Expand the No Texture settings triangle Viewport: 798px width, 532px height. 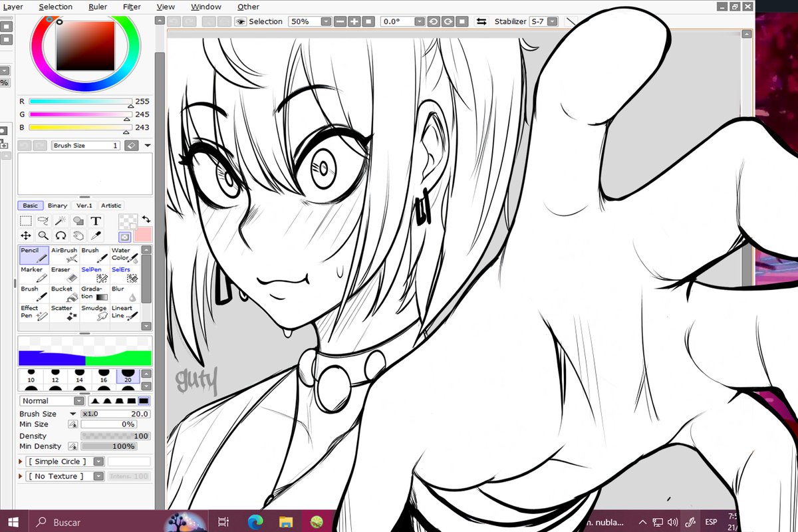point(21,476)
